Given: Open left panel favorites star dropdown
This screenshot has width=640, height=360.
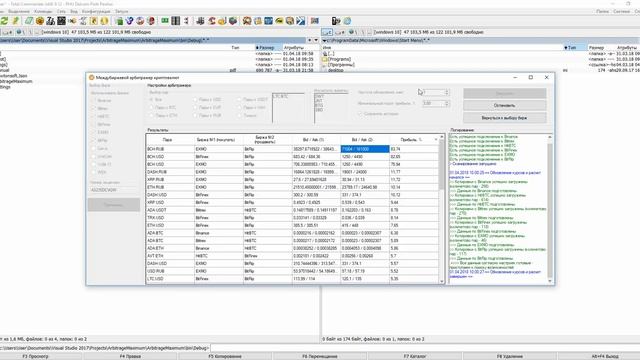Looking at the screenshot, I should pos(309,40).
